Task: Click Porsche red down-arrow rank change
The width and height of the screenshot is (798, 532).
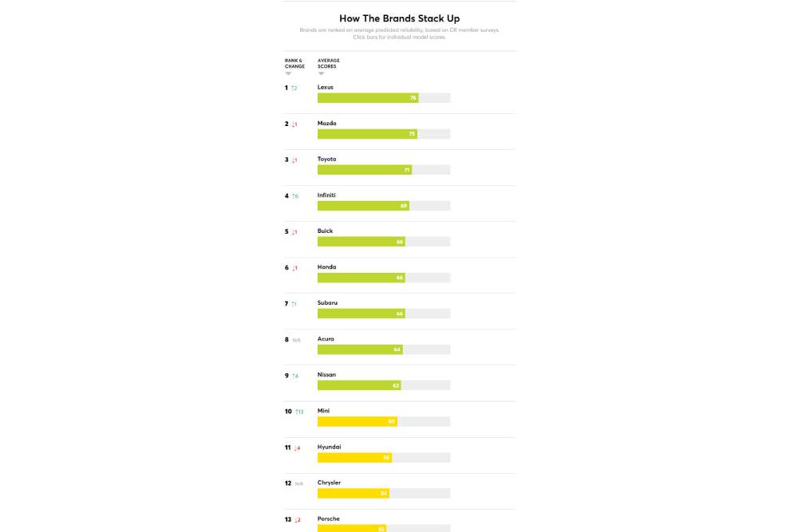Action: (x=297, y=520)
